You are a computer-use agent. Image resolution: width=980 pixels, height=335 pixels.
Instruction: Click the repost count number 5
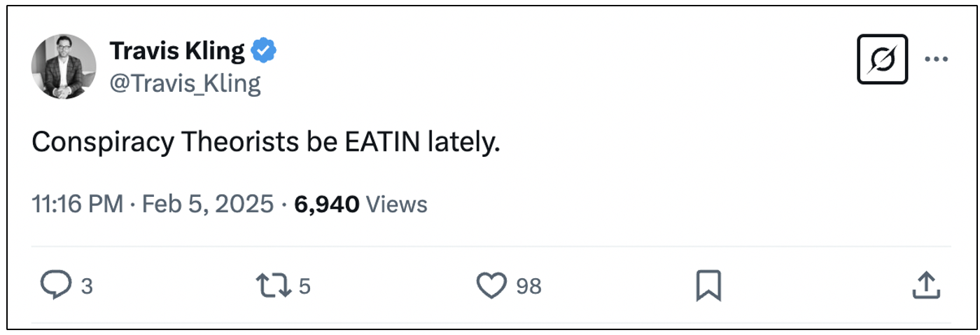tap(304, 287)
